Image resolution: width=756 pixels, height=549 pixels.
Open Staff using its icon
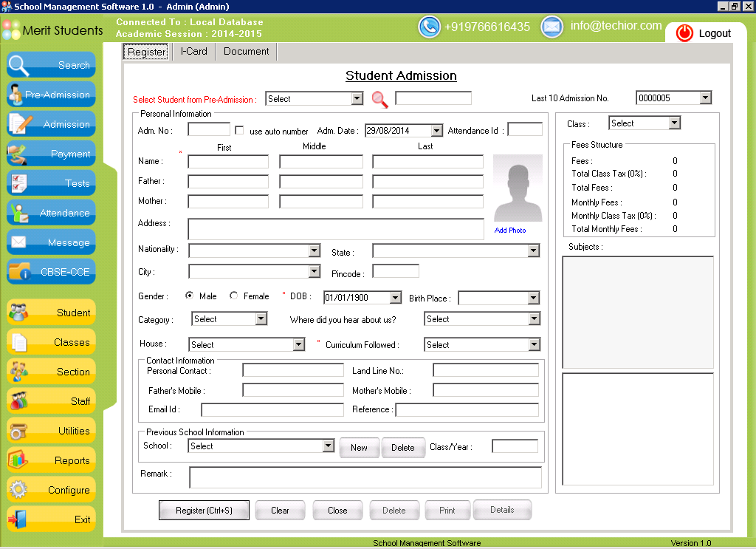point(18,401)
